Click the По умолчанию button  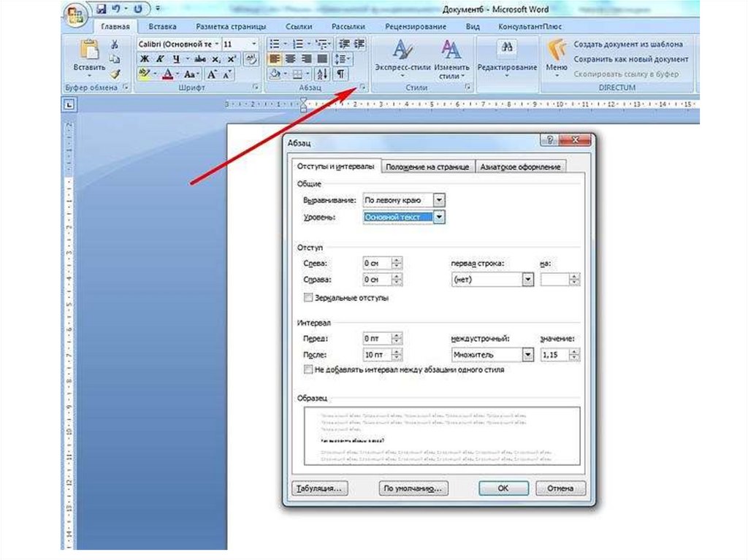click(x=413, y=488)
